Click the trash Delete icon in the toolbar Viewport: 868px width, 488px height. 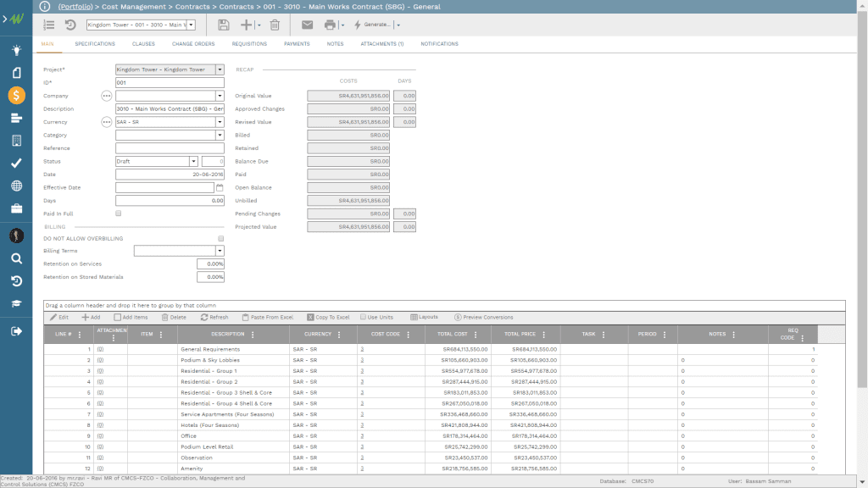(273, 25)
